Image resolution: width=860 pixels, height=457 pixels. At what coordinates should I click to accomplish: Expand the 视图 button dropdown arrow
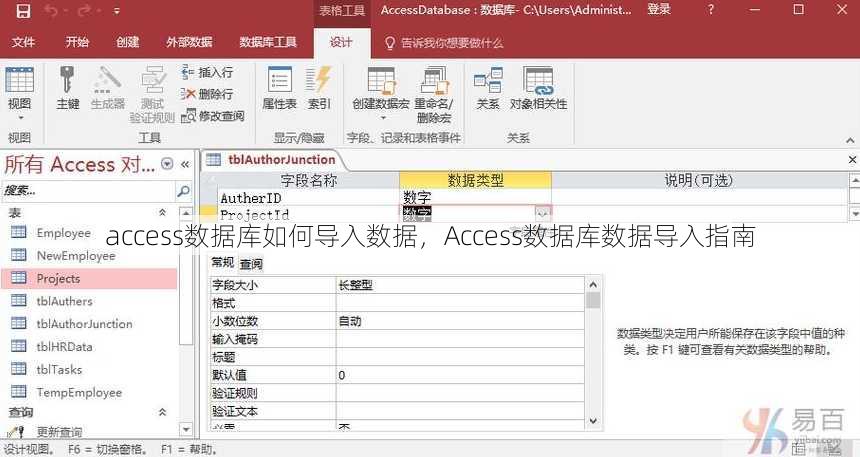[20, 118]
